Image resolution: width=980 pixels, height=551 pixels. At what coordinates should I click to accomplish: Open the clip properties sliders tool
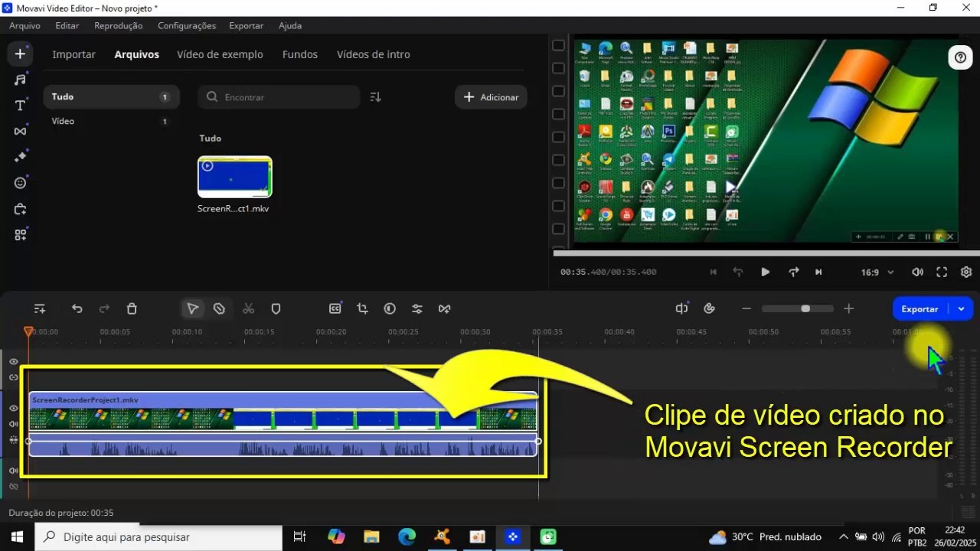click(417, 308)
